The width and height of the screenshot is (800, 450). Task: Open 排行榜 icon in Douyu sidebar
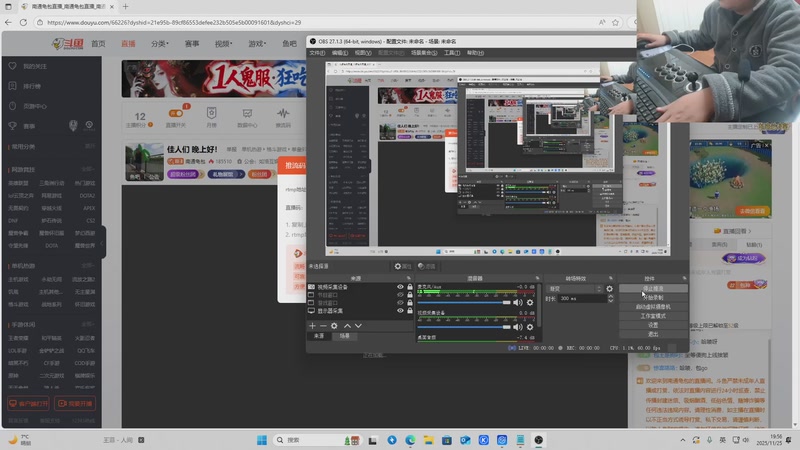(13, 86)
